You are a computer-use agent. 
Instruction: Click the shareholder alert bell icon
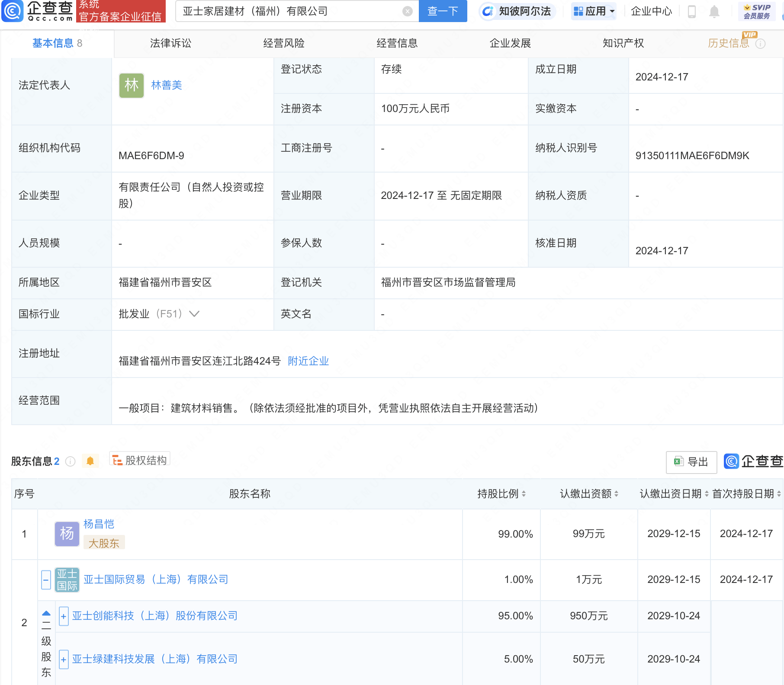[90, 461]
